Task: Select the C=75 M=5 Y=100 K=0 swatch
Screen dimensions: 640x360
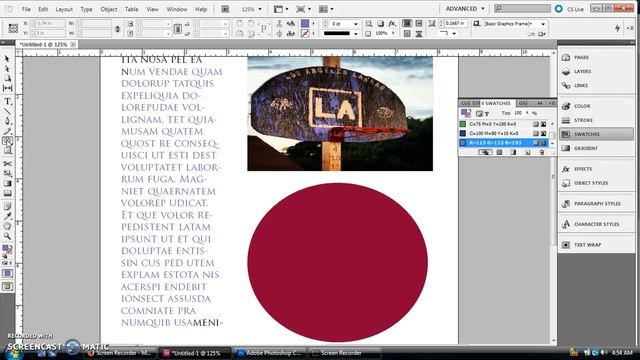Action: tap(504, 124)
